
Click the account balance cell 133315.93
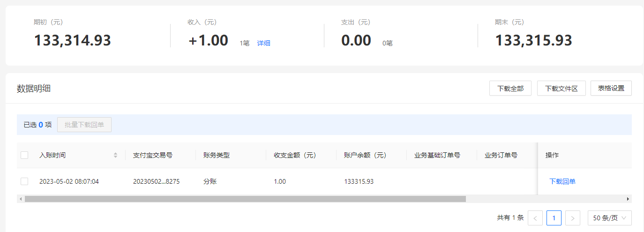tap(359, 181)
